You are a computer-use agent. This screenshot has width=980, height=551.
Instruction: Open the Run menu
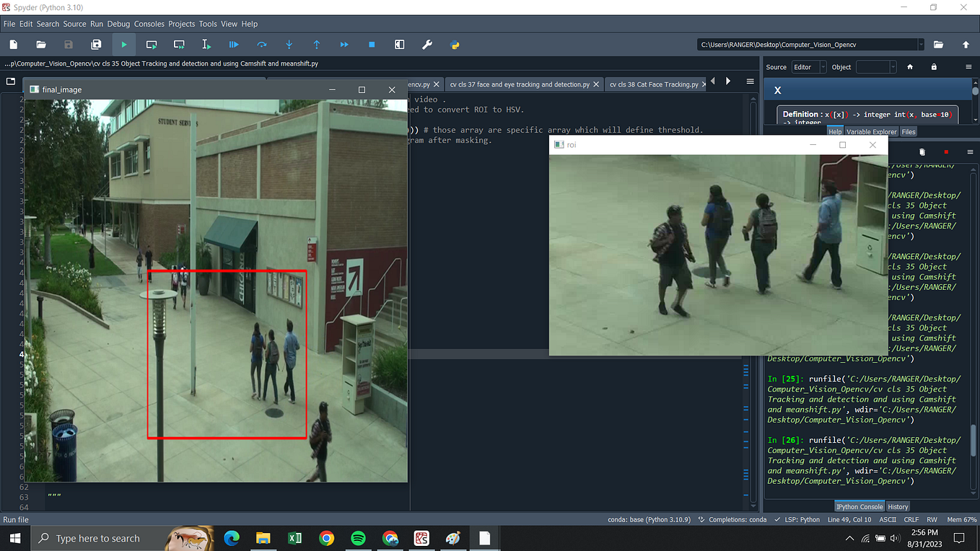point(97,24)
